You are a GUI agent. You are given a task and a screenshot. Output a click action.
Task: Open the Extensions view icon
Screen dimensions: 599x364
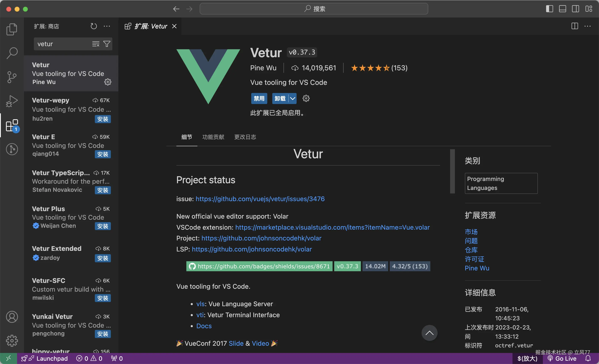pyautogui.click(x=12, y=125)
